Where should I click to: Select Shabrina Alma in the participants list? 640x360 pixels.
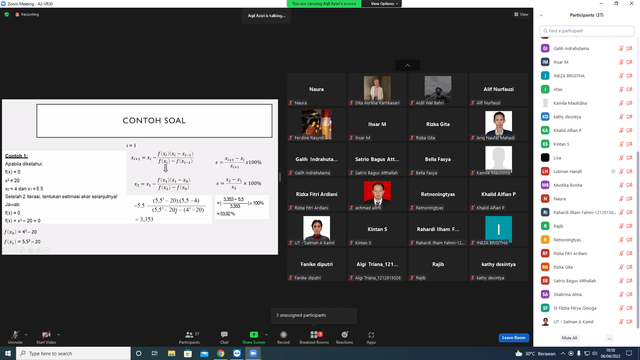[587, 294]
